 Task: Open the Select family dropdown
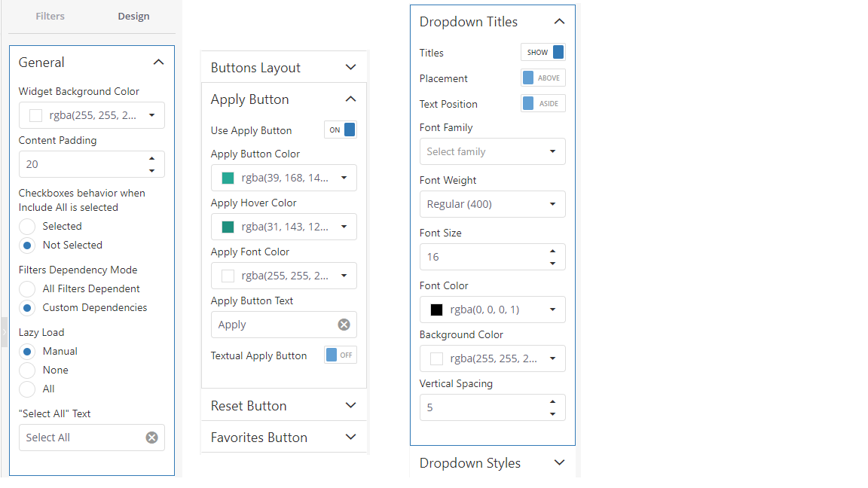click(x=492, y=151)
